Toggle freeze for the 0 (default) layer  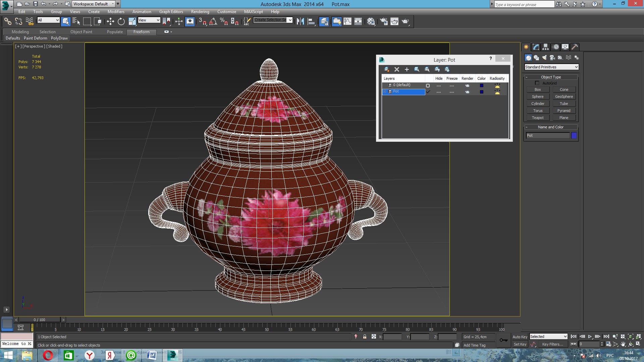(452, 86)
